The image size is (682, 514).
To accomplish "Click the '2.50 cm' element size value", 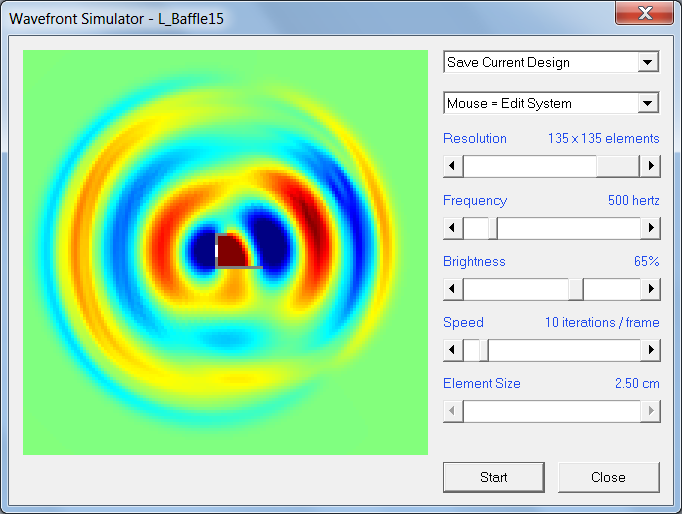I will [637, 383].
